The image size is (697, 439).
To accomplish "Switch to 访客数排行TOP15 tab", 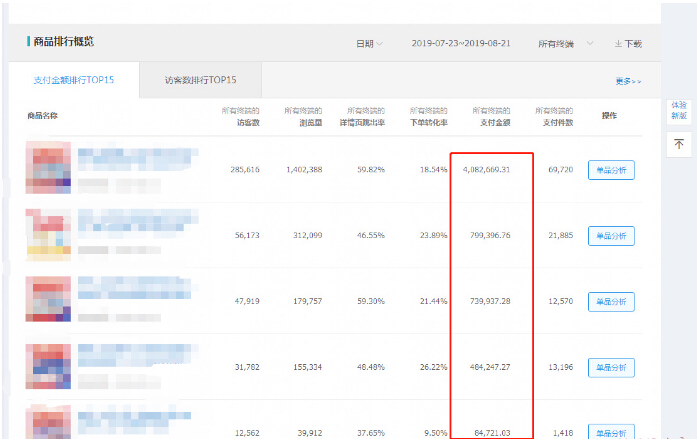I will (x=200, y=80).
